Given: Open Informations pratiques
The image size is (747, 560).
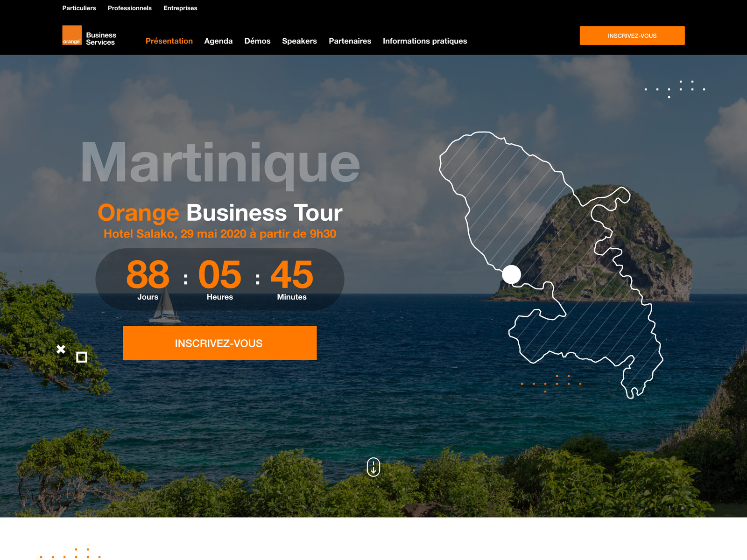Looking at the screenshot, I should point(424,41).
